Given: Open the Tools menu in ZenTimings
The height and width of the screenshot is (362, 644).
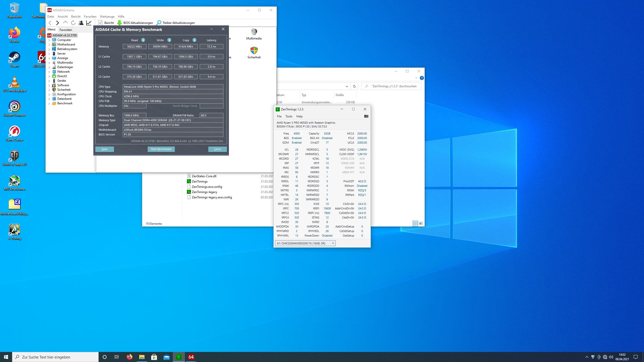Looking at the screenshot, I should click(289, 116).
